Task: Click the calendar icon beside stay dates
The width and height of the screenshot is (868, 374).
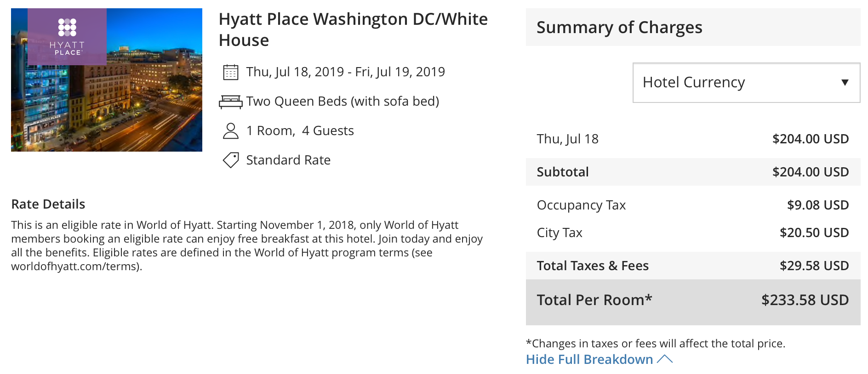Action: pyautogui.click(x=230, y=72)
